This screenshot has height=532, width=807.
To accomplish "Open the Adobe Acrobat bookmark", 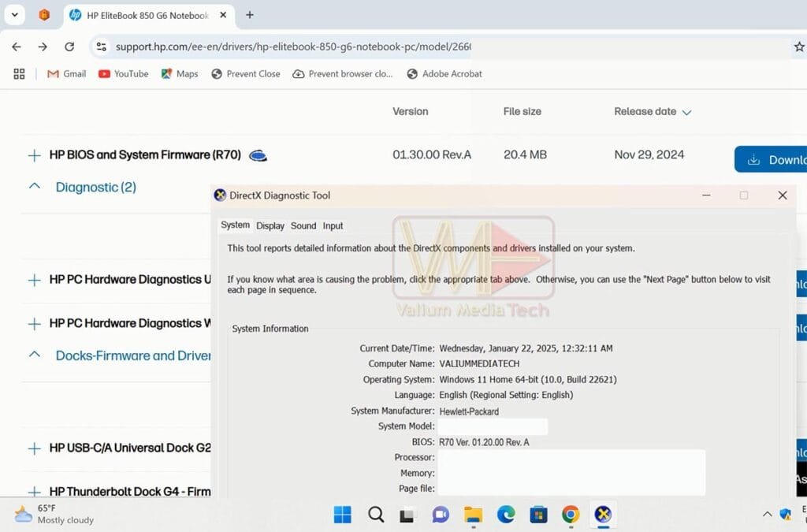I will (x=444, y=74).
